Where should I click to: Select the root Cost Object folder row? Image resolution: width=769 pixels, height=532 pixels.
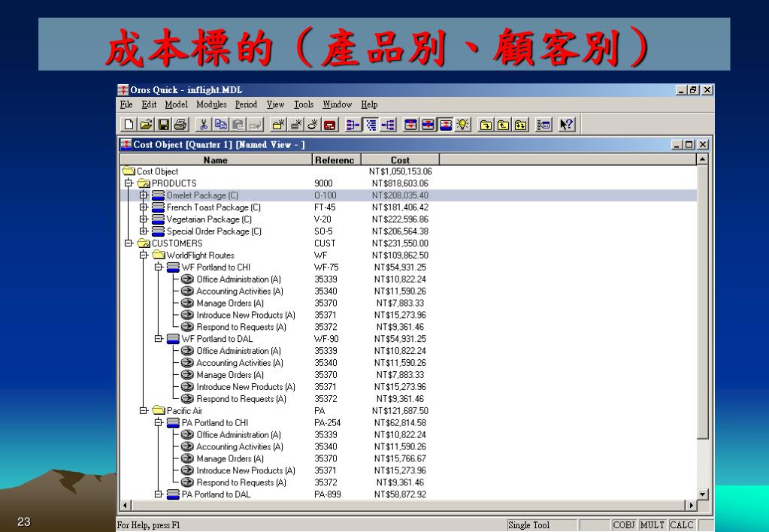(408, 171)
